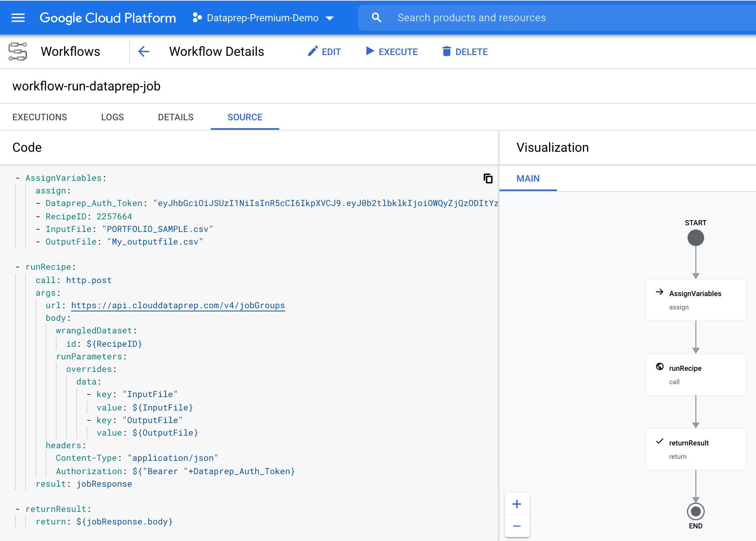The width and height of the screenshot is (756, 541).
Task: Zoom in the visualization with plus
Action: (x=517, y=504)
